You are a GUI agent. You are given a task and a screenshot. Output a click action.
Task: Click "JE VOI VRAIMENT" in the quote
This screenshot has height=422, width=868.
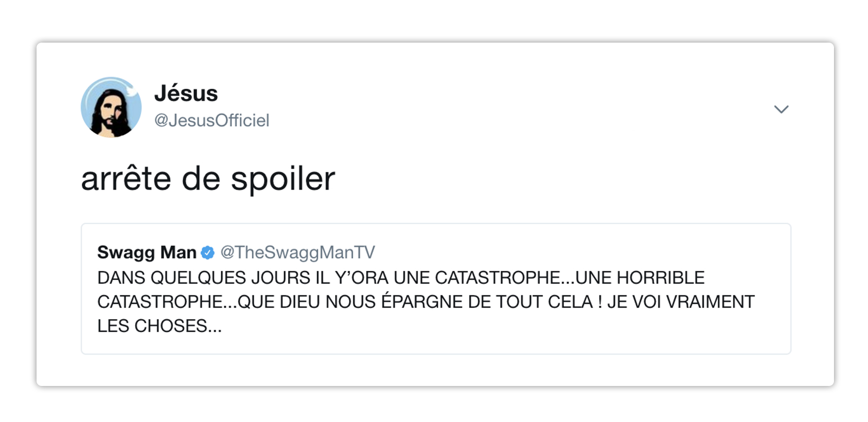pyautogui.click(x=680, y=302)
